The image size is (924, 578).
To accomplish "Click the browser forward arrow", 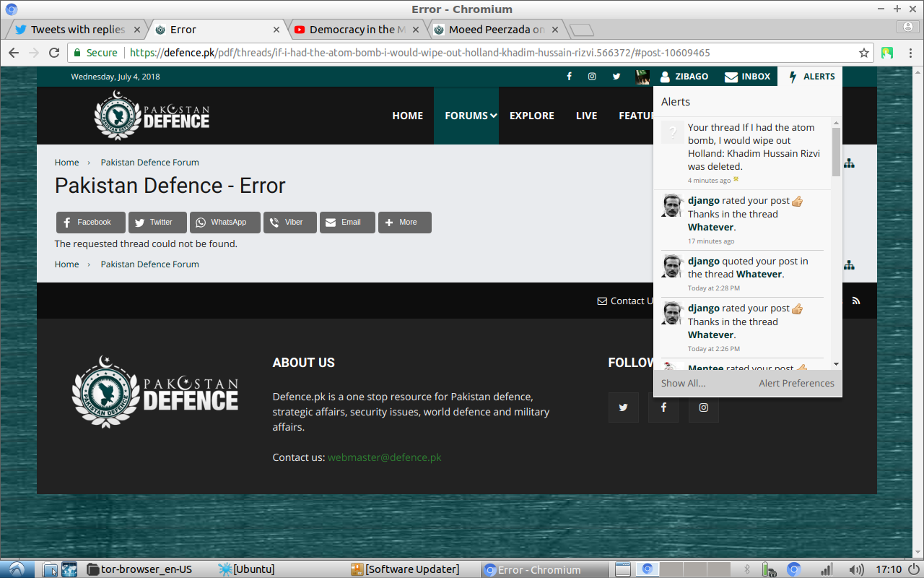I will point(34,53).
